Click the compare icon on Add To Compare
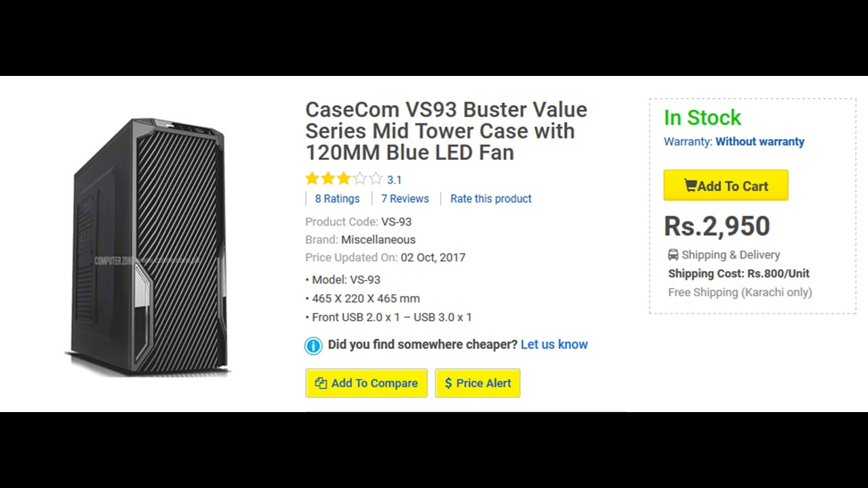The width and height of the screenshot is (868, 488). click(x=321, y=383)
